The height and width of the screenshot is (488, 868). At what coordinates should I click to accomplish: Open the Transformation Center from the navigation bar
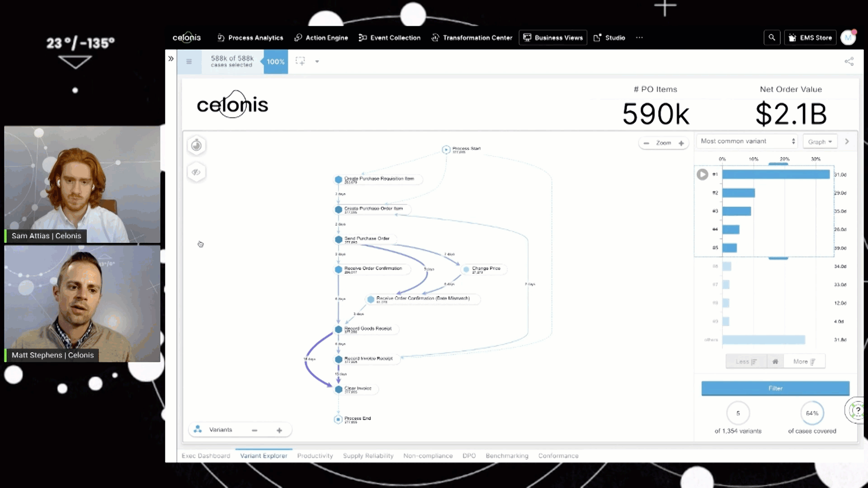(x=472, y=38)
